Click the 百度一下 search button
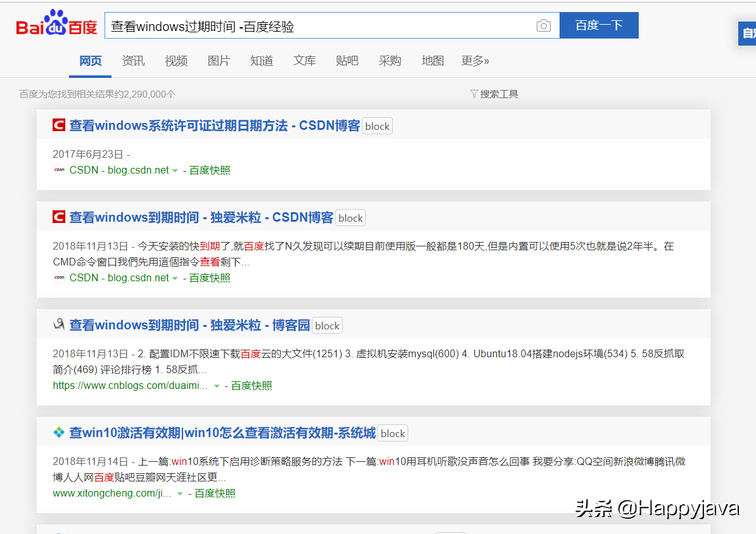Viewport: 756px width, 534px height. tap(599, 25)
